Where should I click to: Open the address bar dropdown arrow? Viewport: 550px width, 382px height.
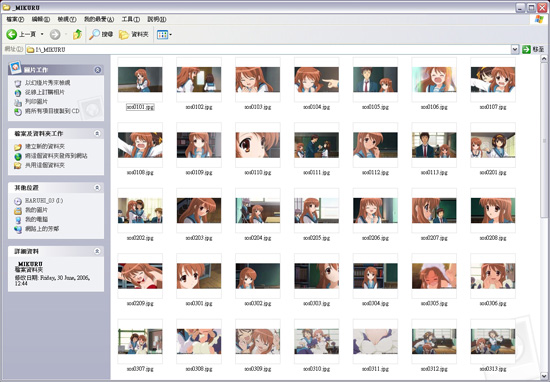pos(515,49)
